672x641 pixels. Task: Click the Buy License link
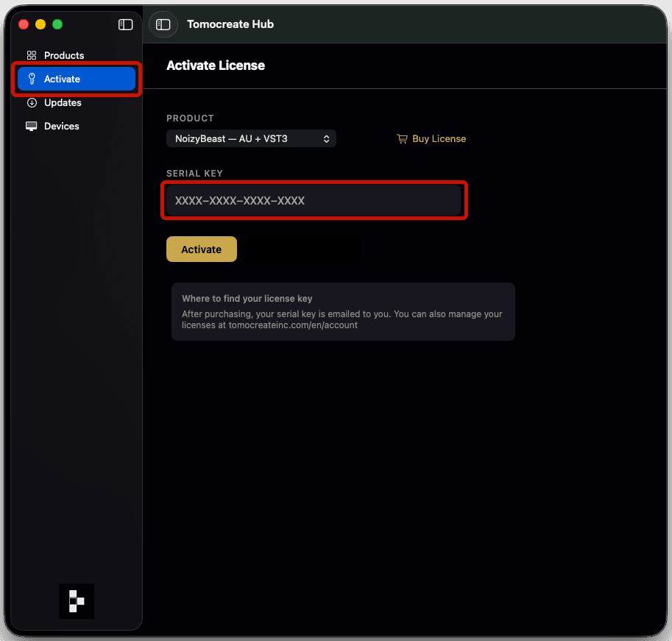pos(431,138)
